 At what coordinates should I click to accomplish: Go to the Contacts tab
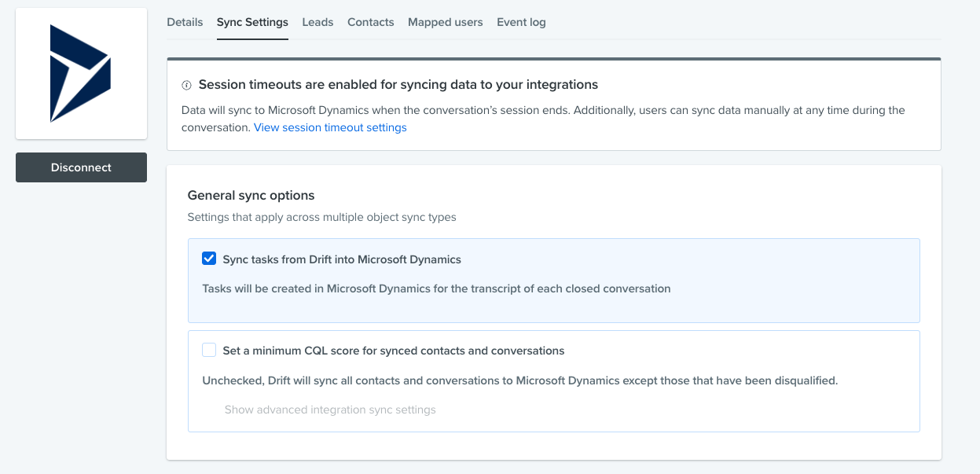pyautogui.click(x=371, y=22)
